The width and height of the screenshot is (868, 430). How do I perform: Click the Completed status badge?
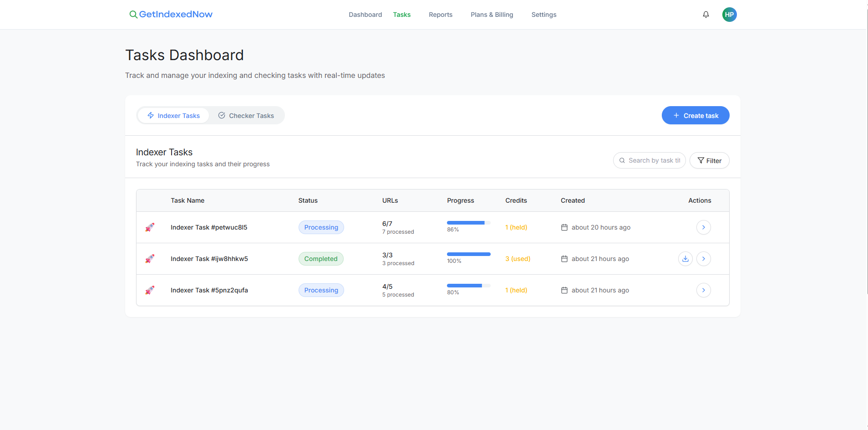coord(321,258)
